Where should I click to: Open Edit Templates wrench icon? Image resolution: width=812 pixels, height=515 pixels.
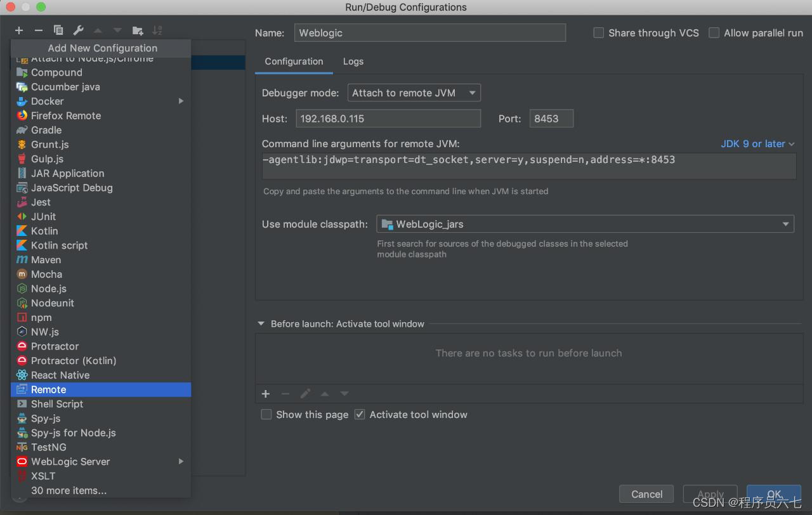(78, 30)
